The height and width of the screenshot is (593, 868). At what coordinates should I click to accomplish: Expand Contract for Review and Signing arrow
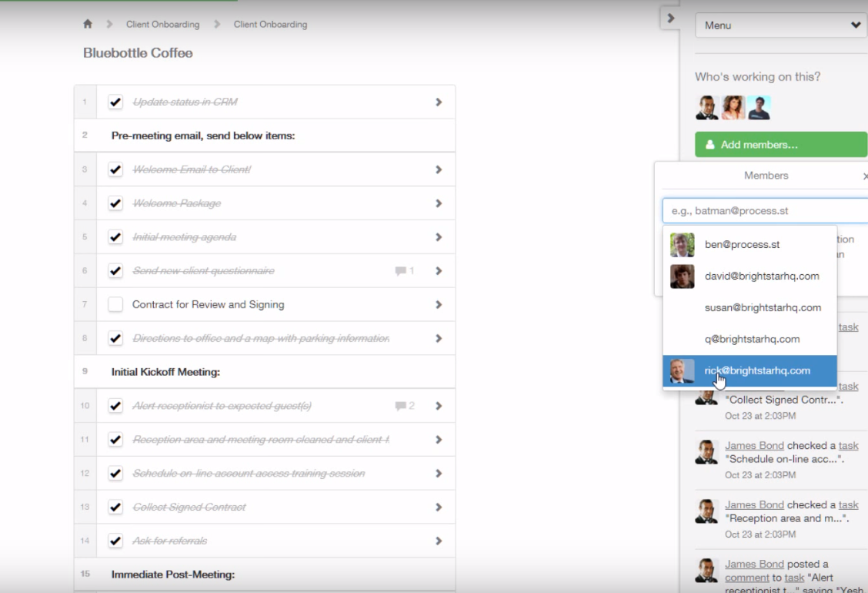tap(439, 305)
